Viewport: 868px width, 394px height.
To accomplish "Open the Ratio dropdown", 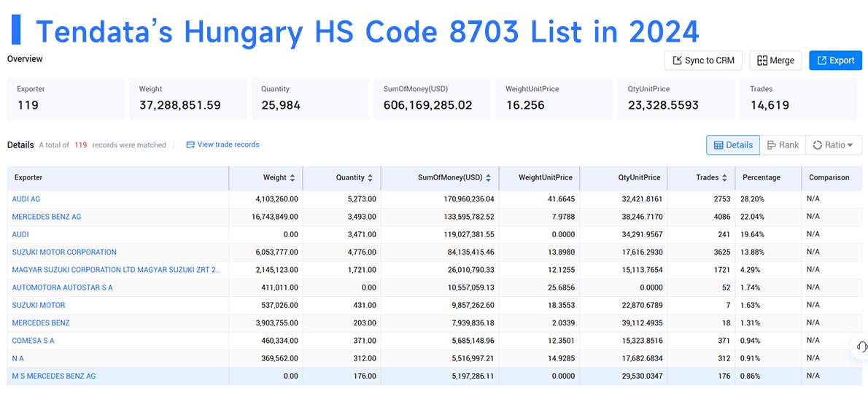I will tap(833, 145).
